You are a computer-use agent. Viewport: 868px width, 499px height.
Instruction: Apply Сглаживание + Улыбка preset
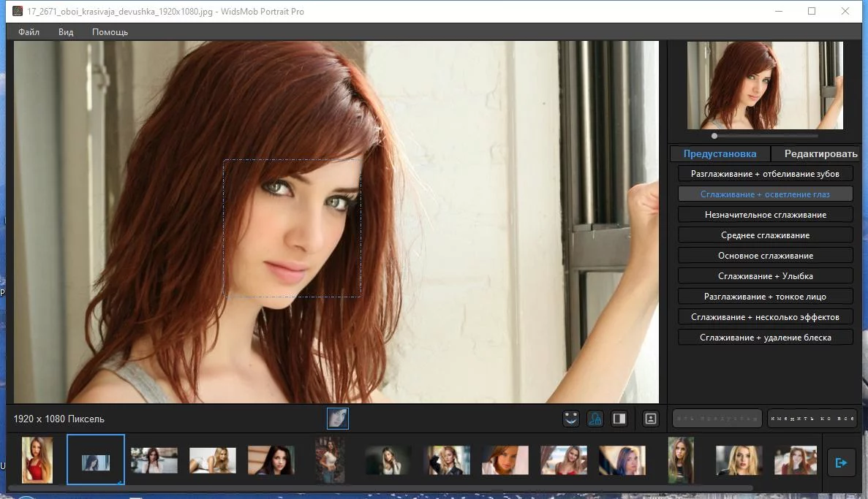coord(765,276)
